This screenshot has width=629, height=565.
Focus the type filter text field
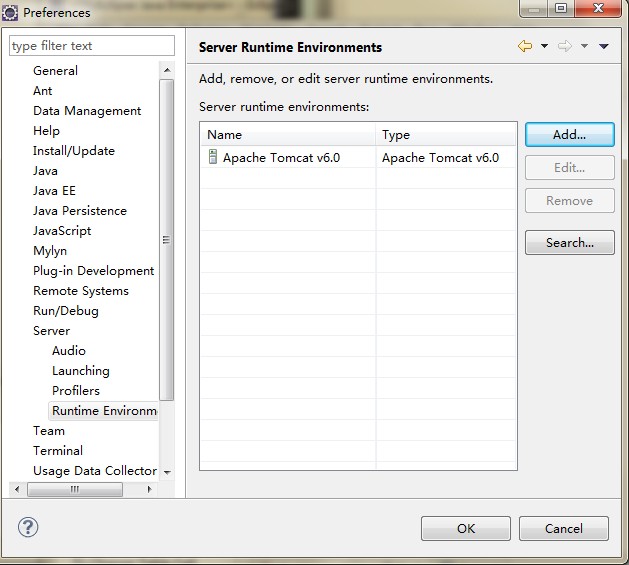[92, 46]
